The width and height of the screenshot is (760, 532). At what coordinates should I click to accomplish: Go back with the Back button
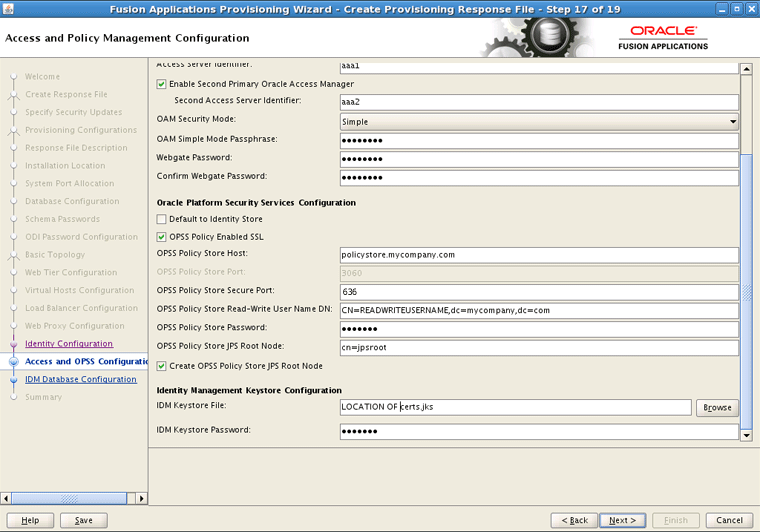pyautogui.click(x=574, y=520)
